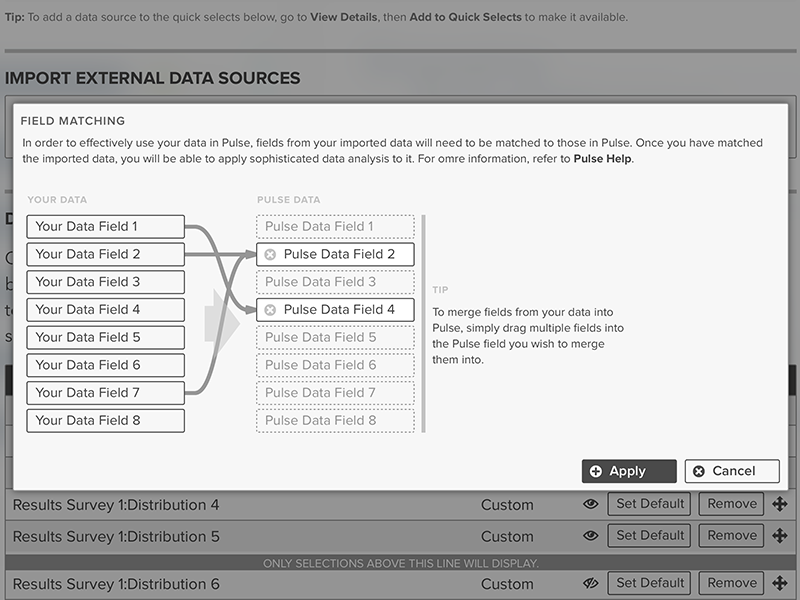Remove Results Survey 1:Distribution 5

(x=731, y=536)
